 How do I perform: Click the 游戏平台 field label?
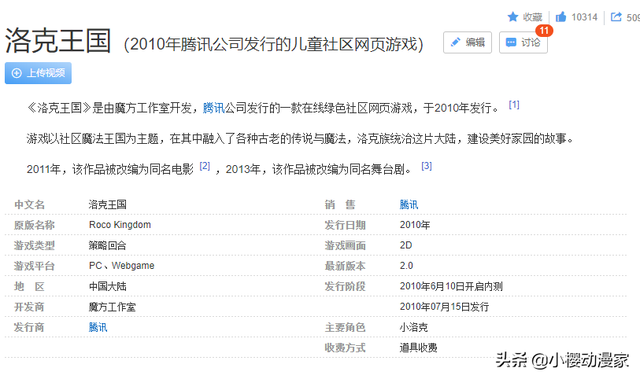pyautogui.click(x=34, y=266)
